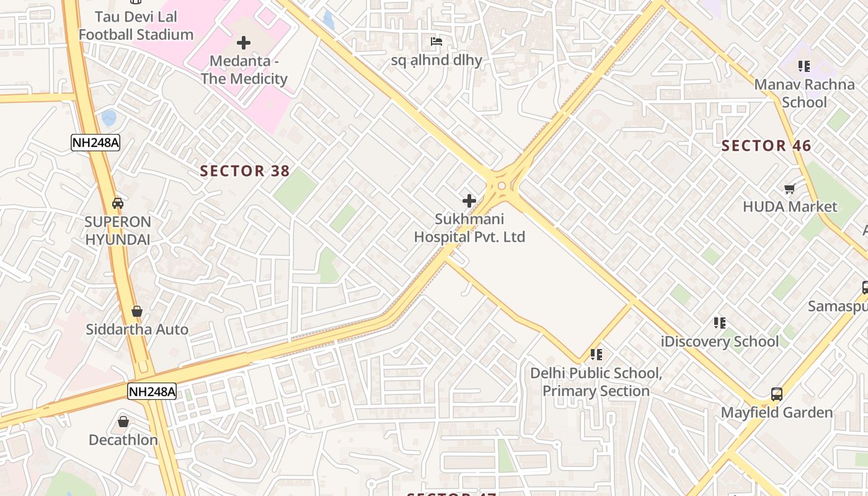The image size is (868, 496).
Task: Click the SECTOR 38 area label
Action: pos(245,171)
